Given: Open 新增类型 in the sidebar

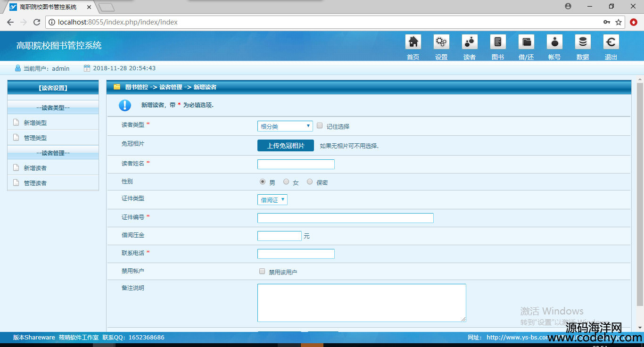Looking at the screenshot, I should point(35,123).
